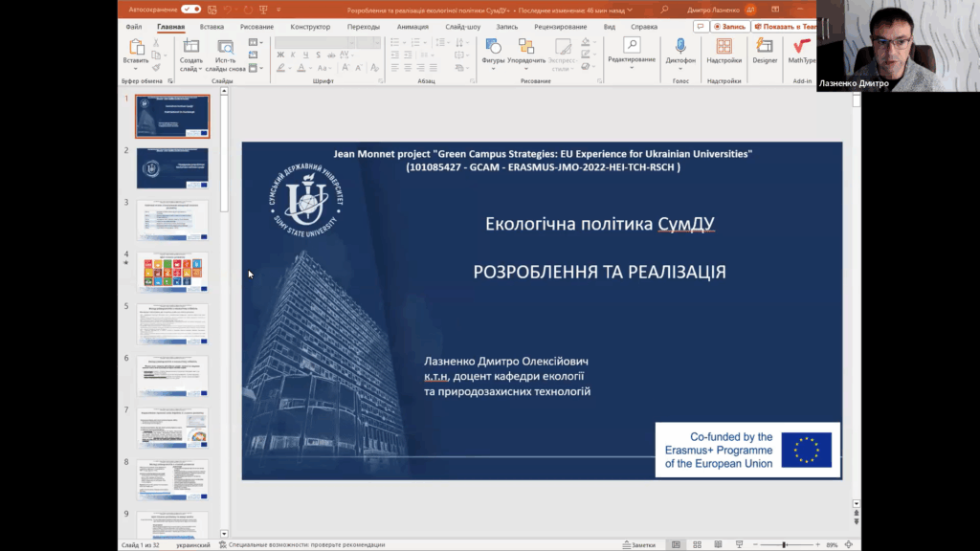Switch to the Конструктор tab

point(310,27)
